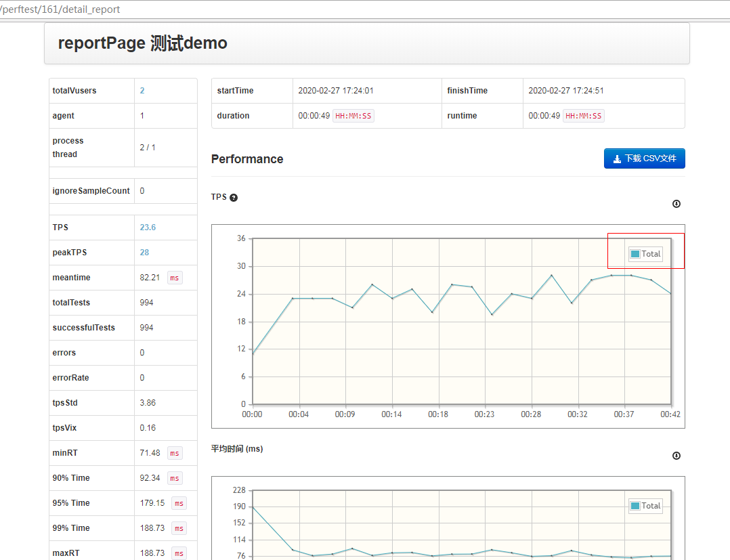Click the HH:MM:SS badge next to duration
This screenshot has width=730, height=560.
coord(353,116)
